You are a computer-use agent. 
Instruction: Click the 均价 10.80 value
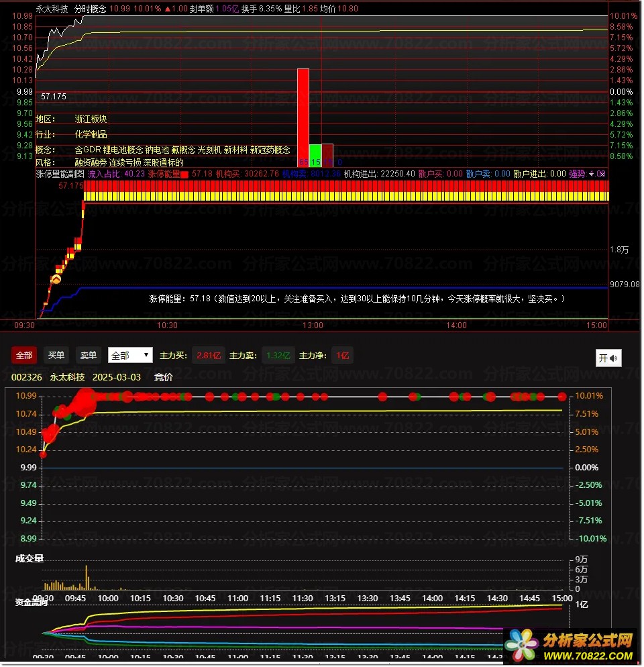tap(339, 9)
